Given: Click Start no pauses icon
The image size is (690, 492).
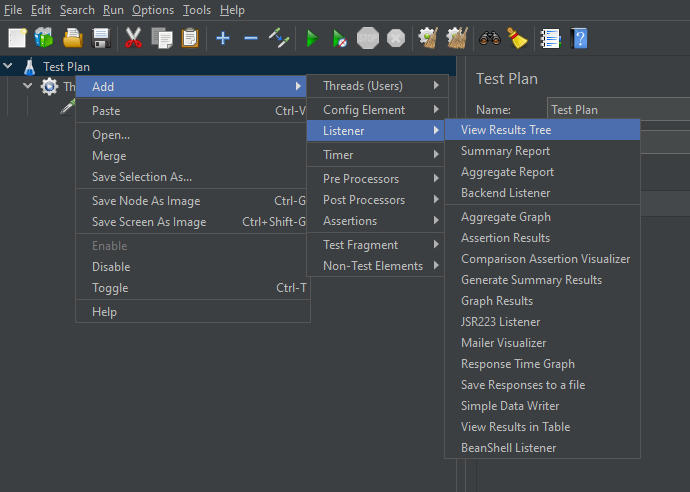Looking at the screenshot, I should (339, 38).
